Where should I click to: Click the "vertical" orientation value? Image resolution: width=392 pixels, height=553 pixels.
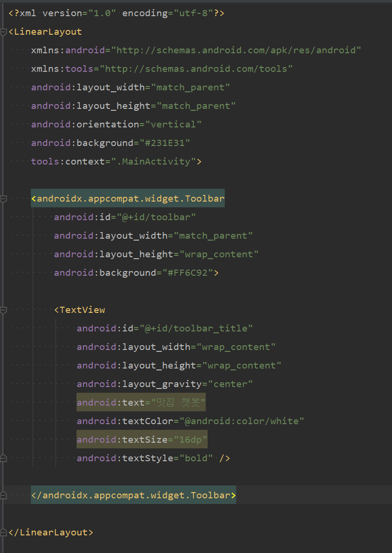tap(173, 125)
